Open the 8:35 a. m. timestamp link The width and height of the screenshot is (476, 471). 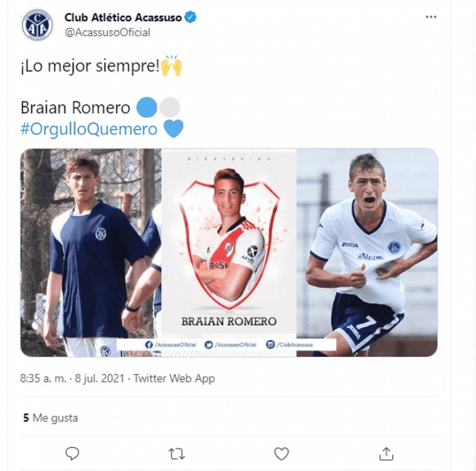pos(43,378)
